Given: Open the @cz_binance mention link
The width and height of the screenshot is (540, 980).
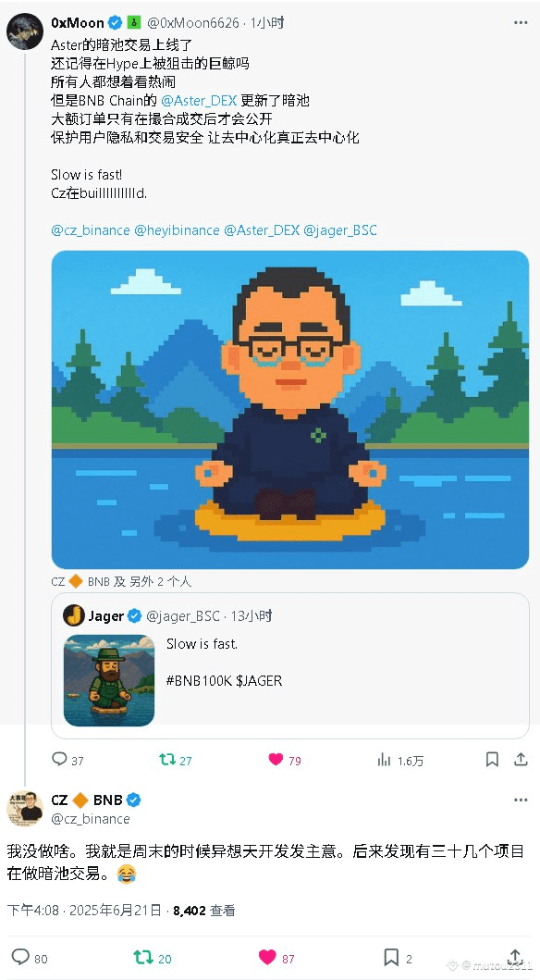Looking at the screenshot, I should click(x=91, y=230).
